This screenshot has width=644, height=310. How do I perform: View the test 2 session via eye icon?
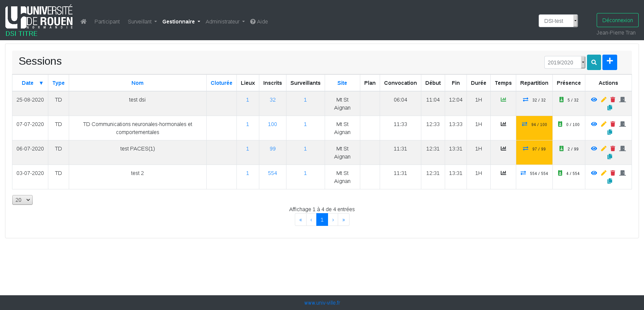[594, 173]
